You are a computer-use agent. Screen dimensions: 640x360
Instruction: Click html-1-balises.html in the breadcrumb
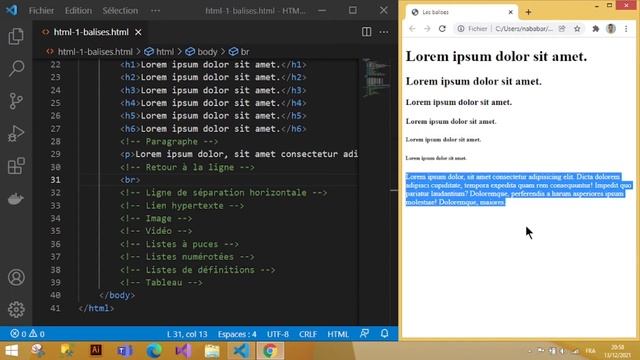pos(95,52)
